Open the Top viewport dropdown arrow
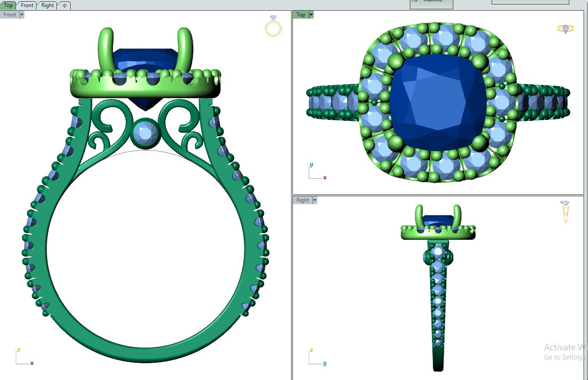The height and width of the screenshot is (380, 588). pyautogui.click(x=311, y=15)
